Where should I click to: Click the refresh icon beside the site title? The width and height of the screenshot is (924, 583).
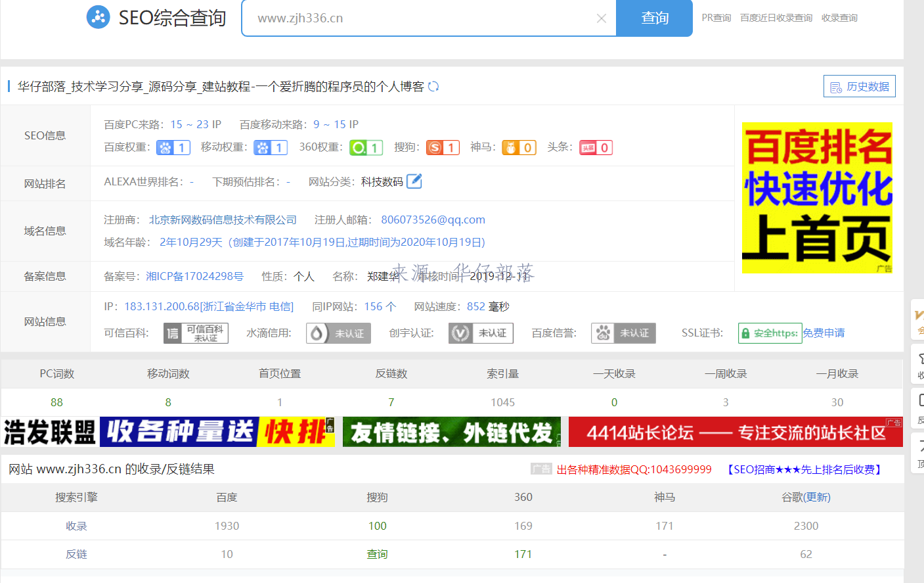[x=433, y=86]
